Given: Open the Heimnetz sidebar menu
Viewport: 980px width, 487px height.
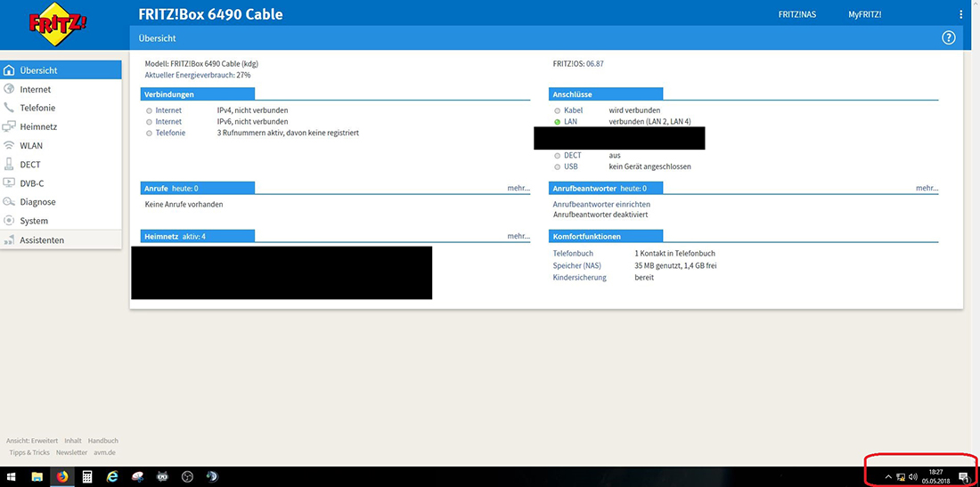Looking at the screenshot, I should click(x=61, y=126).
